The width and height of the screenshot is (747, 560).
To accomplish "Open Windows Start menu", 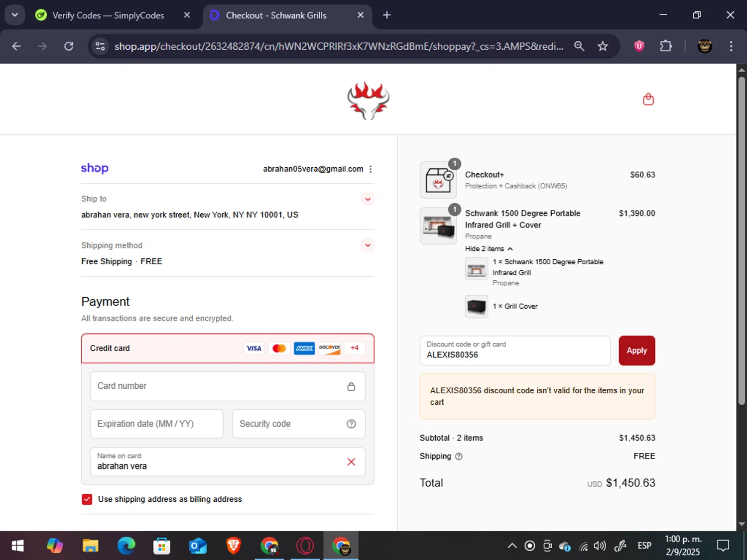I will point(17,546).
